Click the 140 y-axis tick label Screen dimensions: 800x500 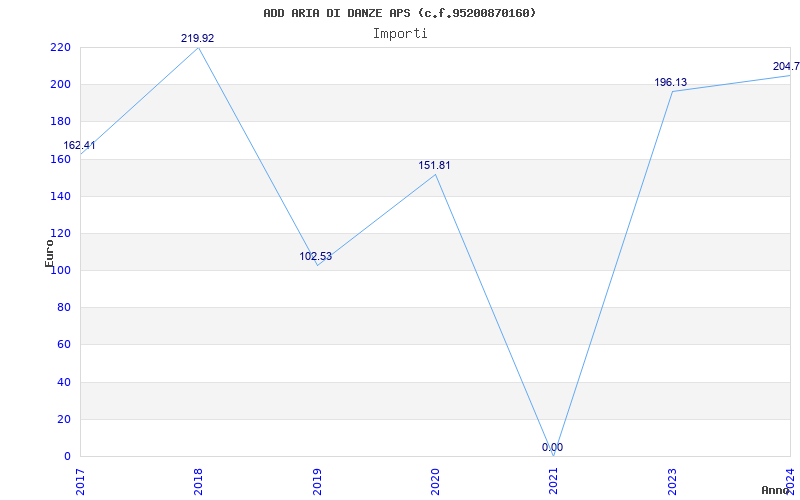[60, 196]
